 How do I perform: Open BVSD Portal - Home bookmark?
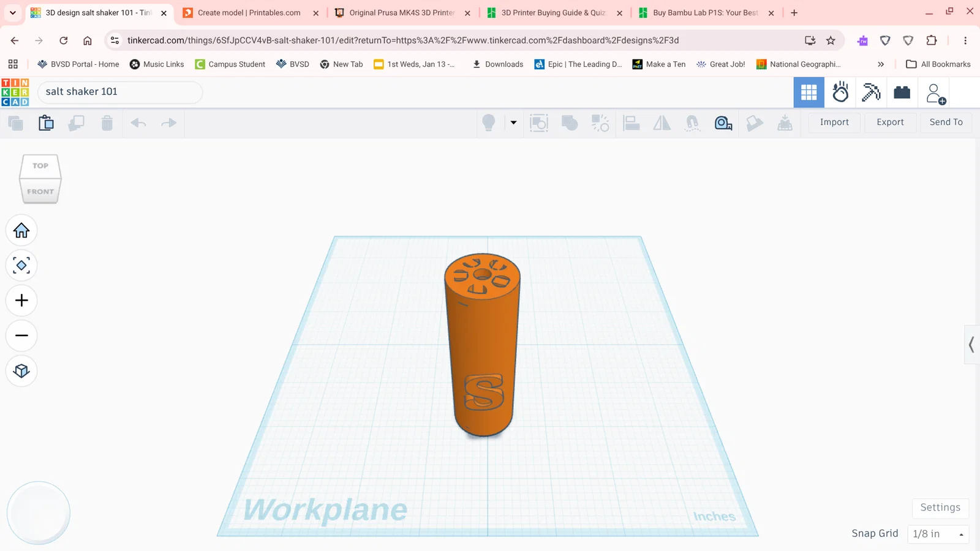pyautogui.click(x=78, y=64)
